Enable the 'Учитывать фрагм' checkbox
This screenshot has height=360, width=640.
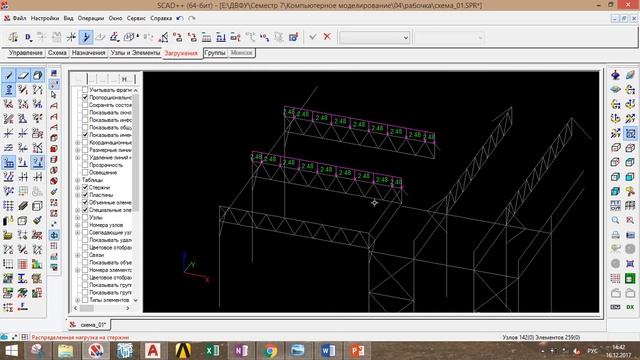[x=85, y=90]
